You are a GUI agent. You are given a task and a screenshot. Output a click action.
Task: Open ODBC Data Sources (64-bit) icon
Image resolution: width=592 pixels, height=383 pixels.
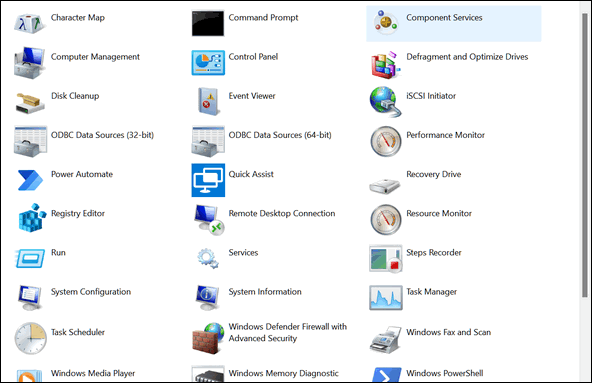tap(208, 142)
